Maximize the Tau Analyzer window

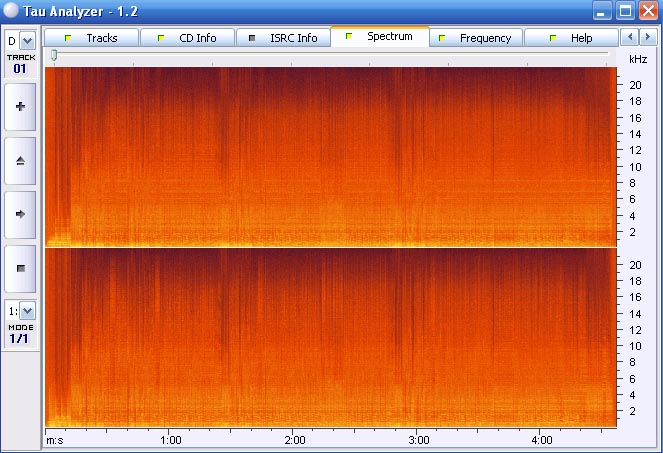[x=625, y=11]
